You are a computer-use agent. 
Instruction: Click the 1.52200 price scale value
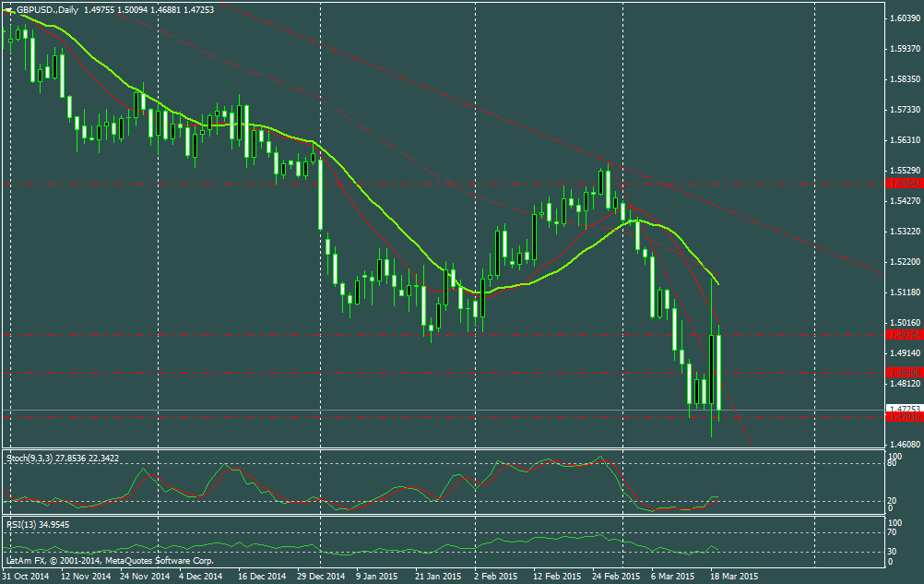(905, 262)
